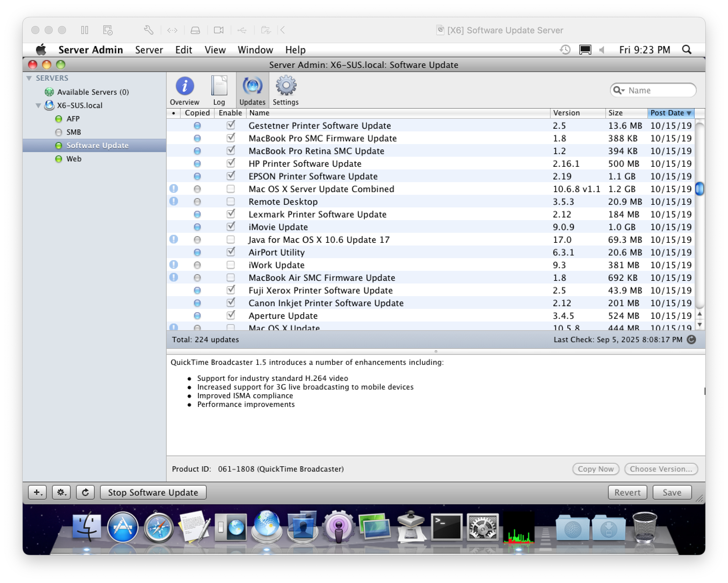Open the Server menu

click(149, 50)
